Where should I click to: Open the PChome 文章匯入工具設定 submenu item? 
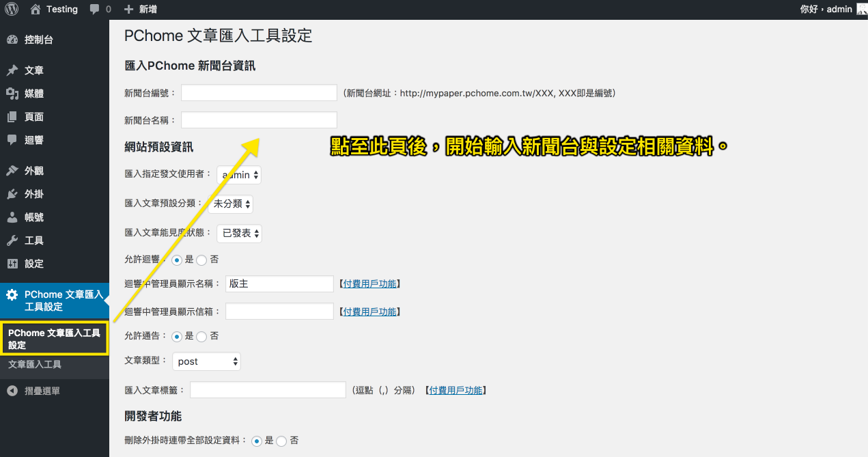(55, 339)
